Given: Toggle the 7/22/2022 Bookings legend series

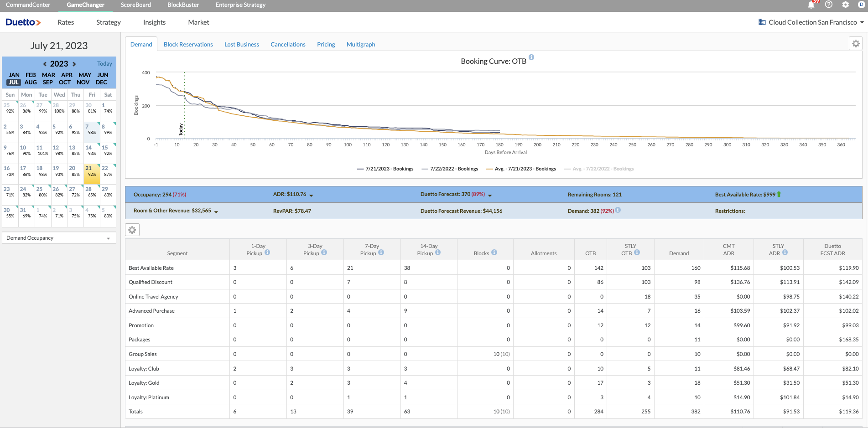Looking at the screenshot, I should click(454, 169).
